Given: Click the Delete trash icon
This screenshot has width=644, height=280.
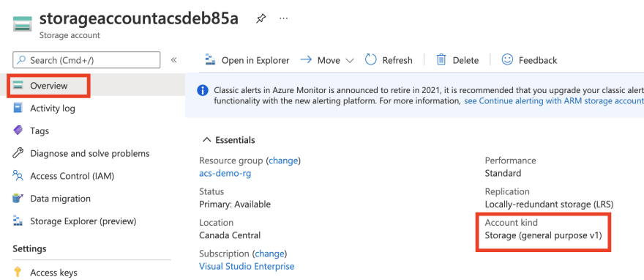Looking at the screenshot, I should [x=441, y=60].
